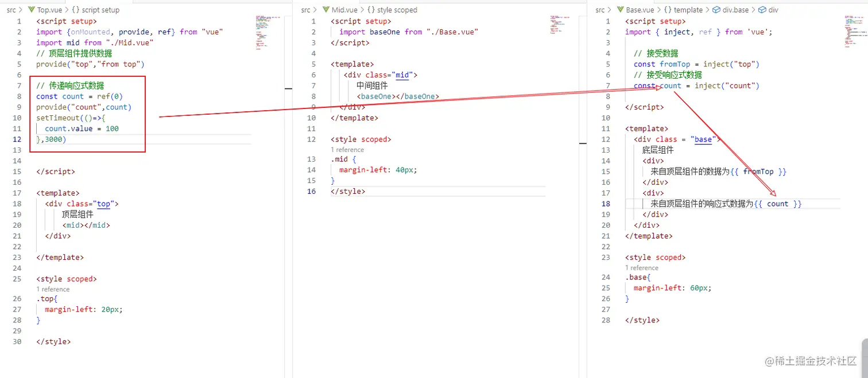
Task: Click the braces icon before 'script setup' breadcrumb
Action: (76, 10)
